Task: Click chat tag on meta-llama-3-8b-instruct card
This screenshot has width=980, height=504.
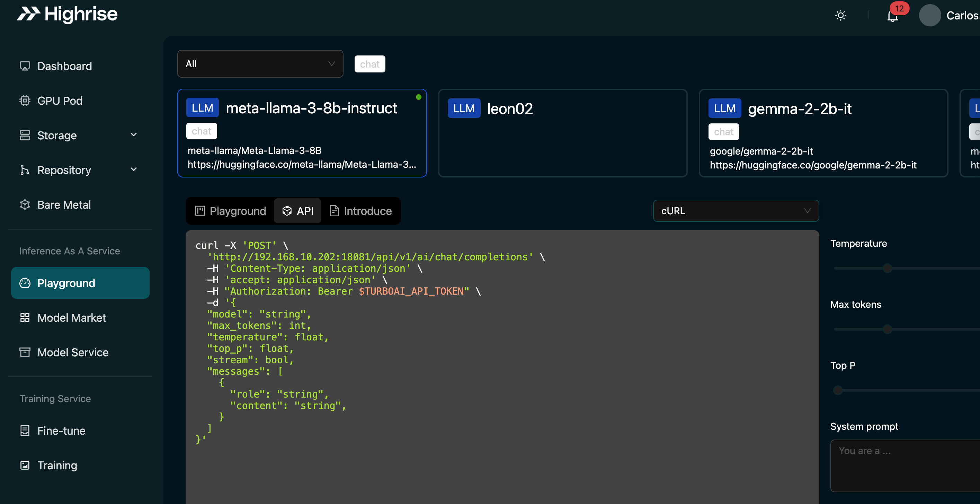Action: [x=202, y=131]
